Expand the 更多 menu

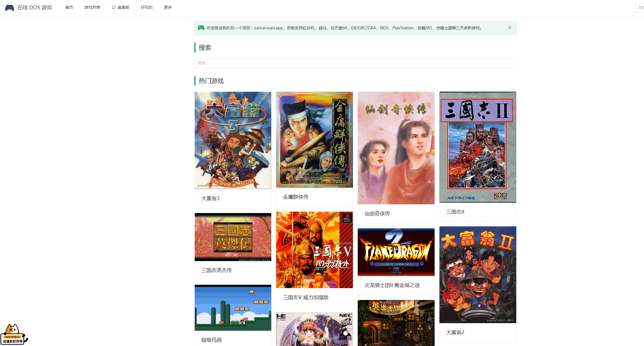pos(168,7)
